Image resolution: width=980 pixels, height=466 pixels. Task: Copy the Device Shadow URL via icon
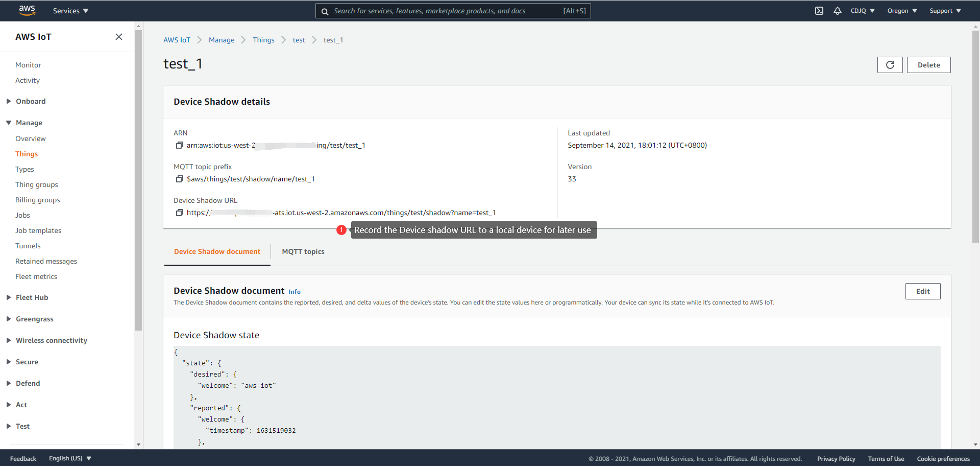pos(179,213)
